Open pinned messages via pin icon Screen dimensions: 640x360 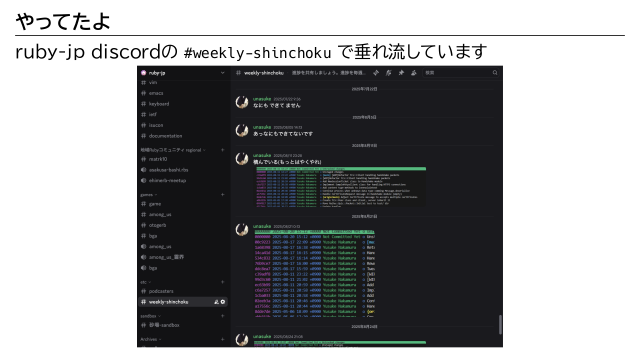point(401,73)
